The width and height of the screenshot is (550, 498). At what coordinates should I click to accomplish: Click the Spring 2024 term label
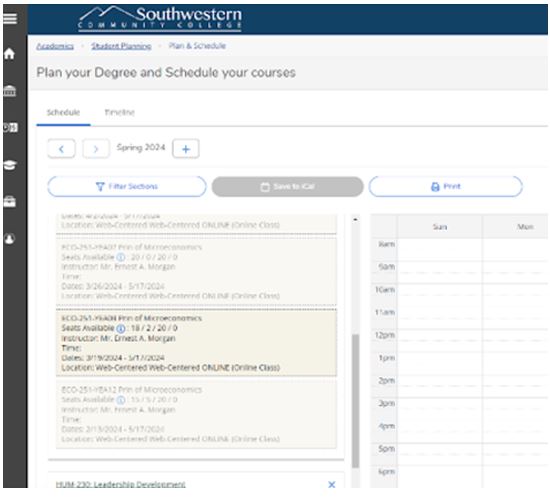click(x=141, y=148)
